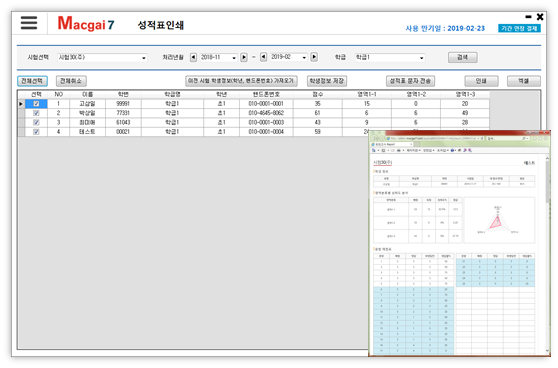The height and width of the screenshot is (368, 558).
Task: Click the 검색 search button
Action: [x=463, y=57]
